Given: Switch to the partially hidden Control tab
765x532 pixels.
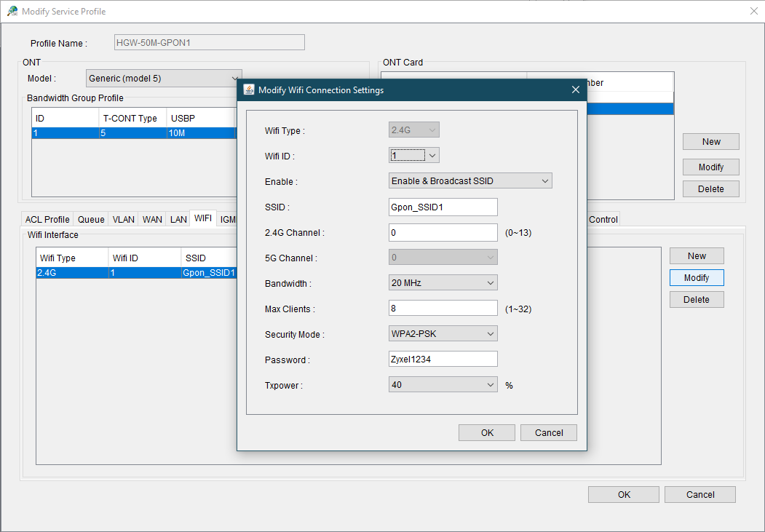Looking at the screenshot, I should click(x=603, y=220).
